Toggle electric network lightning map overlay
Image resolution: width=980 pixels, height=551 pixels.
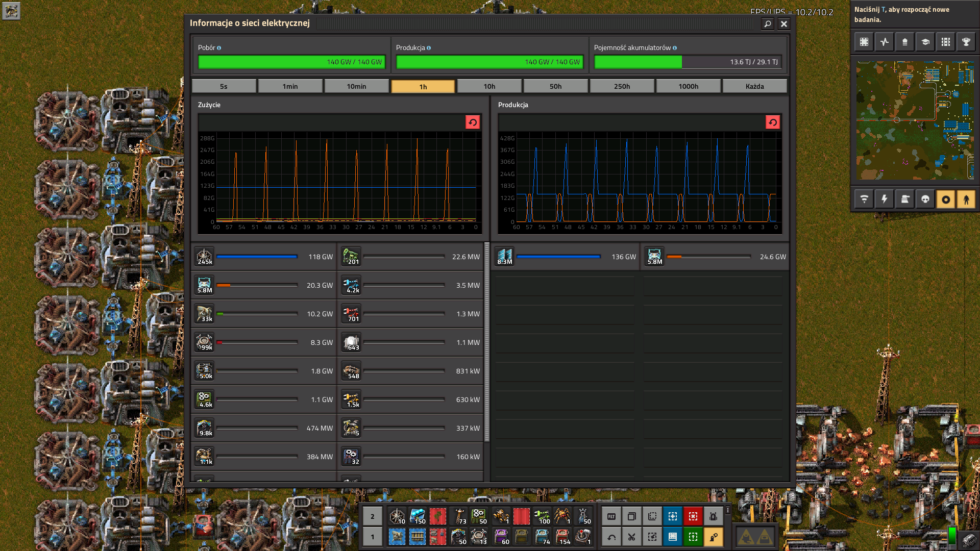(x=884, y=199)
